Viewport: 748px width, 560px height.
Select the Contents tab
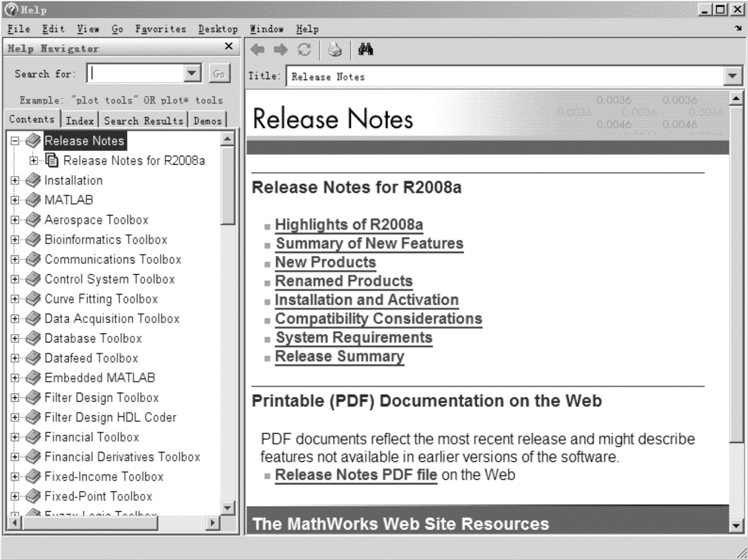point(32,120)
